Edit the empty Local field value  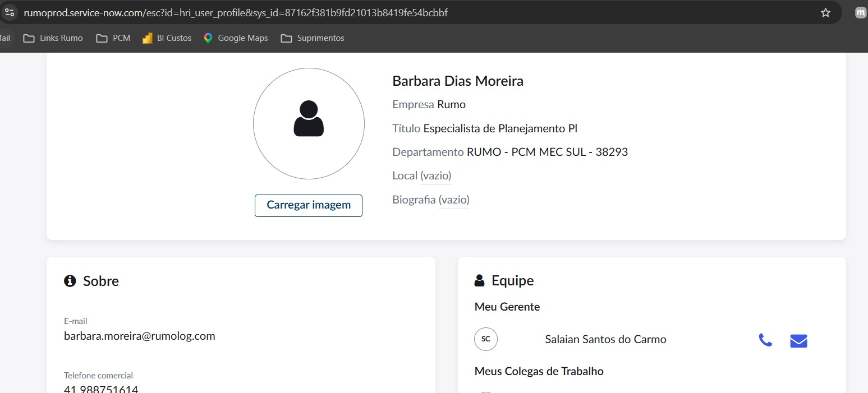coord(436,176)
